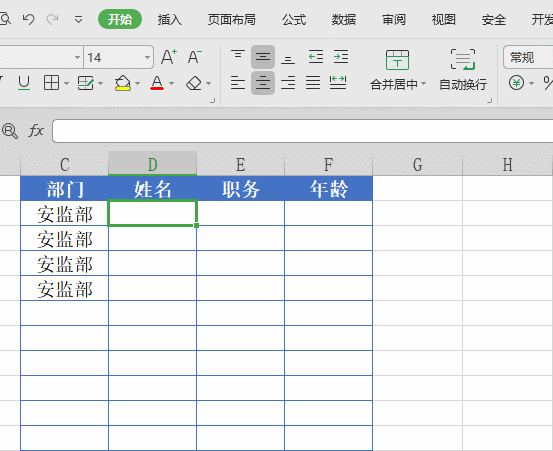553x451 pixels.
Task: Click the Auto Wrap Text icon
Action: (x=463, y=60)
